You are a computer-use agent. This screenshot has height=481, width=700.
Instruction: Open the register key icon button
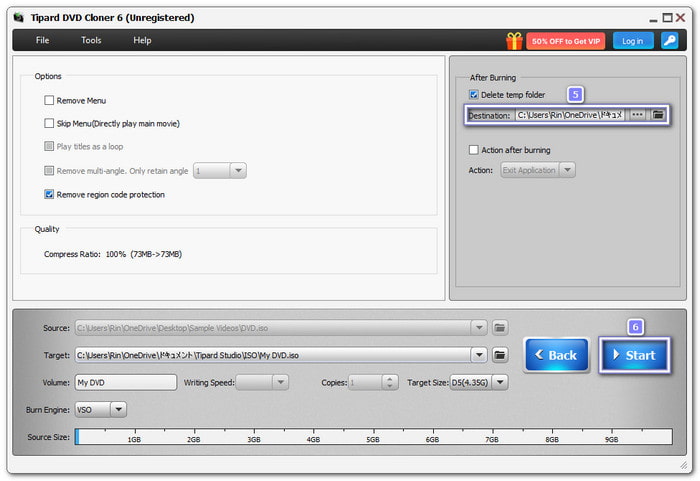pyautogui.click(x=669, y=41)
